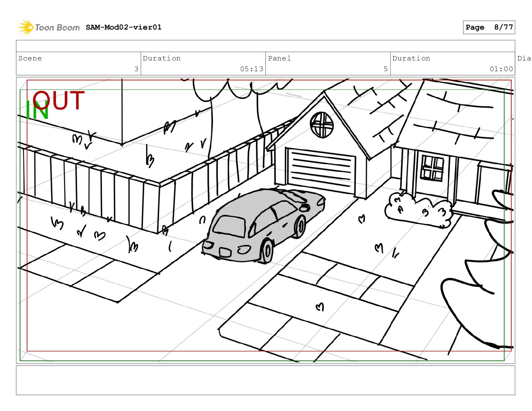This screenshot has width=532, height=411.
Task: Click the round attic window on the house
Action: 322,125
